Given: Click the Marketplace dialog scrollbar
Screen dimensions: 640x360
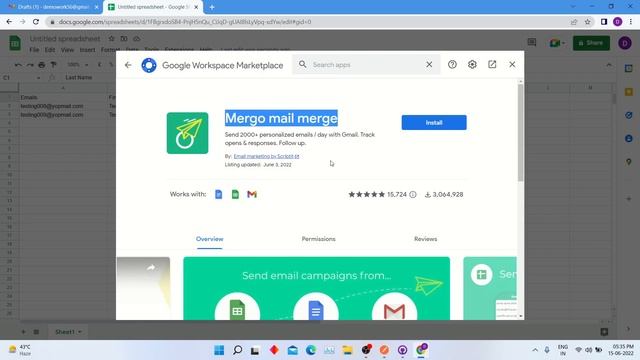Looking at the screenshot, I should click(520, 133).
